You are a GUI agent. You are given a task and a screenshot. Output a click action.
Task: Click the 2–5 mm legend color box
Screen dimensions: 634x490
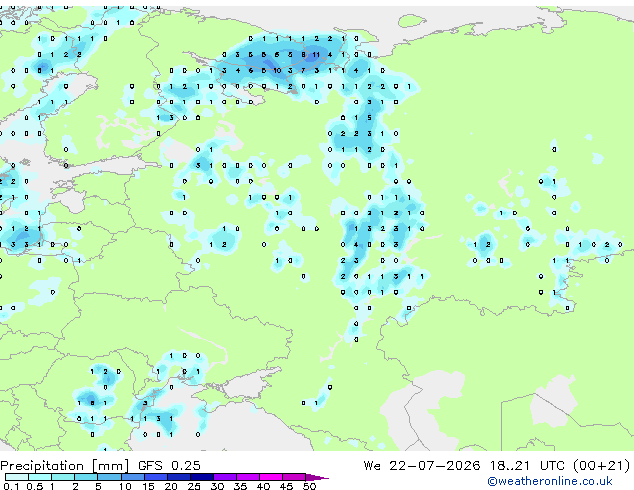pyautogui.click(x=86, y=477)
